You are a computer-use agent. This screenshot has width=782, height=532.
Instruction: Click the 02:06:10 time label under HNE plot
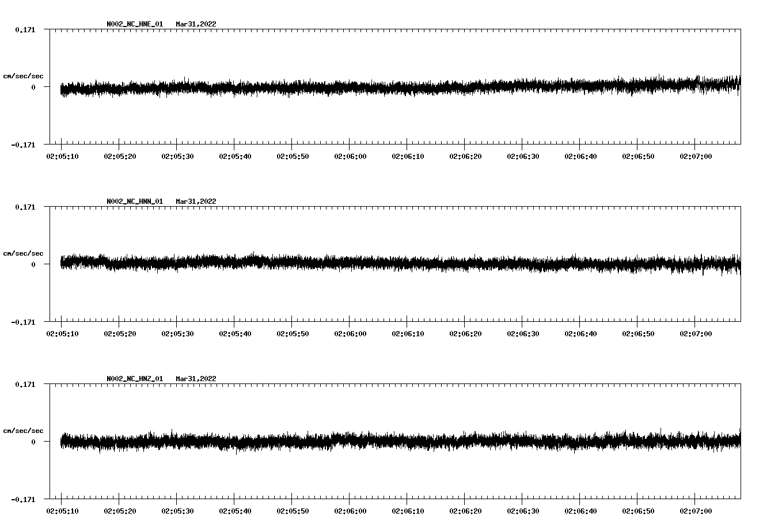point(408,156)
